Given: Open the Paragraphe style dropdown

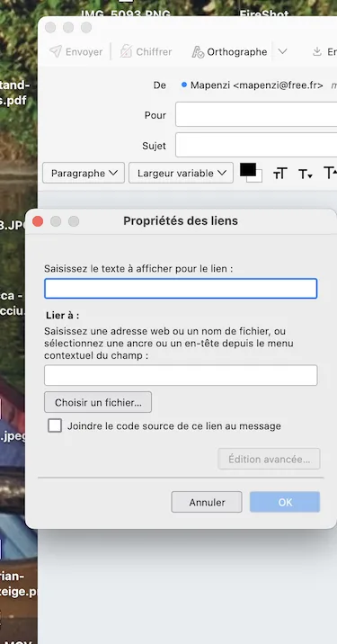Looking at the screenshot, I should pyautogui.click(x=84, y=174).
